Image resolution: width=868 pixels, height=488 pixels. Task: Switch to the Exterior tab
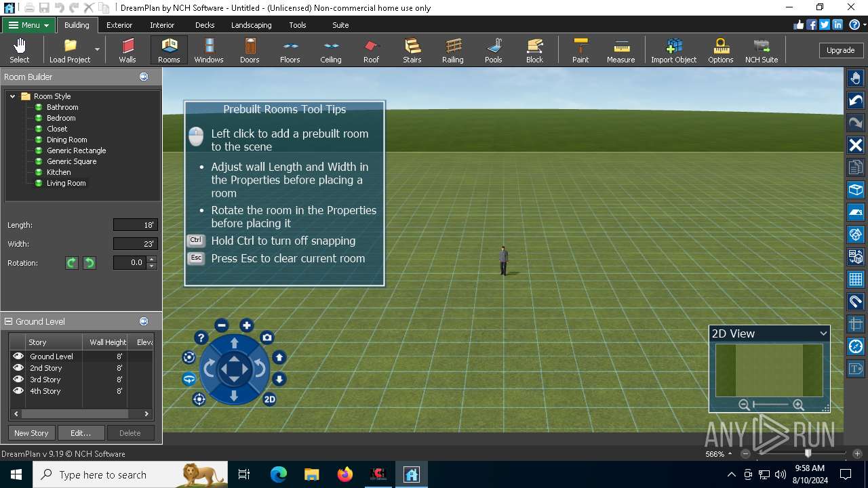(x=119, y=25)
